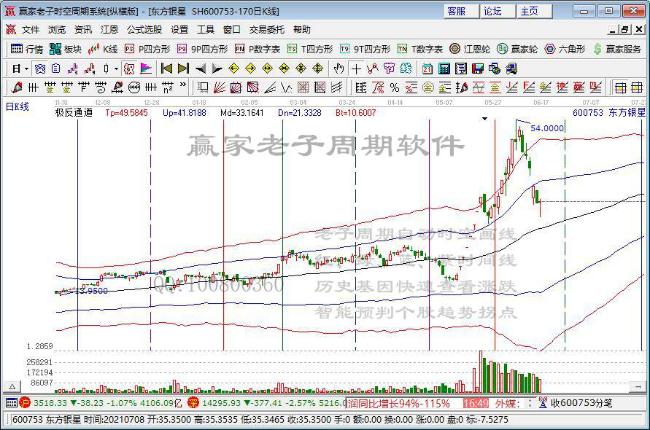650x430 pixels.
Task: Open the 行情 market quotes view
Action: (x=27, y=49)
